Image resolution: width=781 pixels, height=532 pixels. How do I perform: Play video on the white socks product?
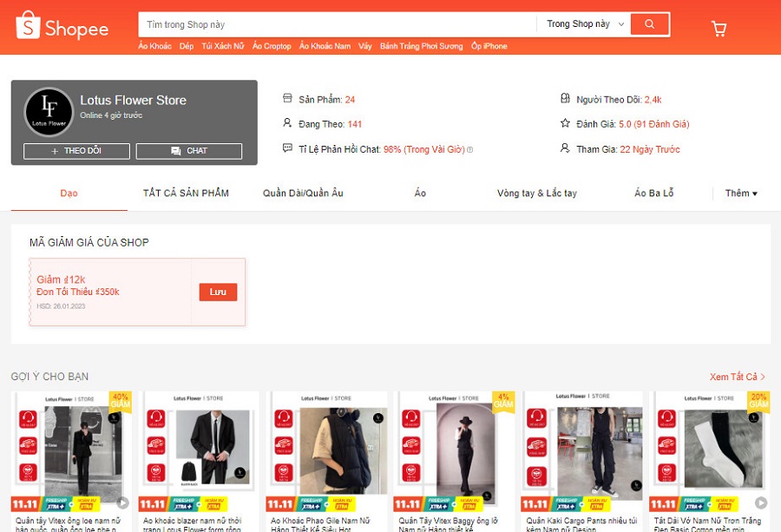pos(760,502)
